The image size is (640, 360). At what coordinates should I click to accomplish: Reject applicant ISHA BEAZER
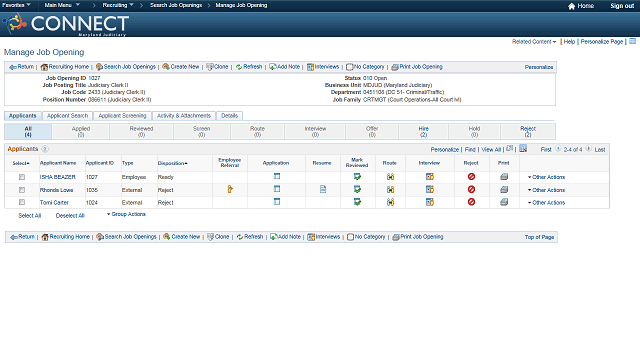[x=471, y=177]
